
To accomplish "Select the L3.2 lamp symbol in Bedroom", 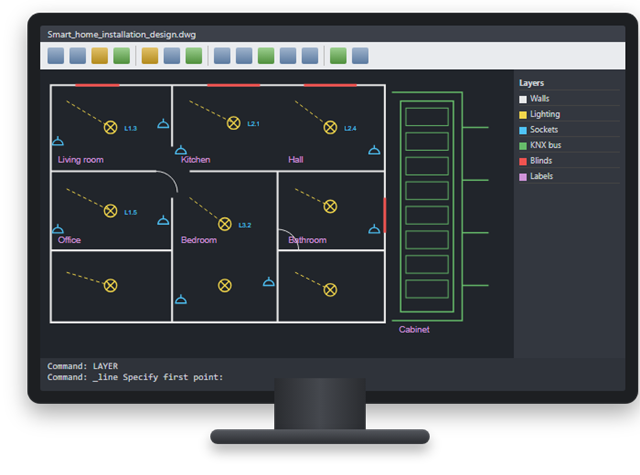I will coord(224,224).
